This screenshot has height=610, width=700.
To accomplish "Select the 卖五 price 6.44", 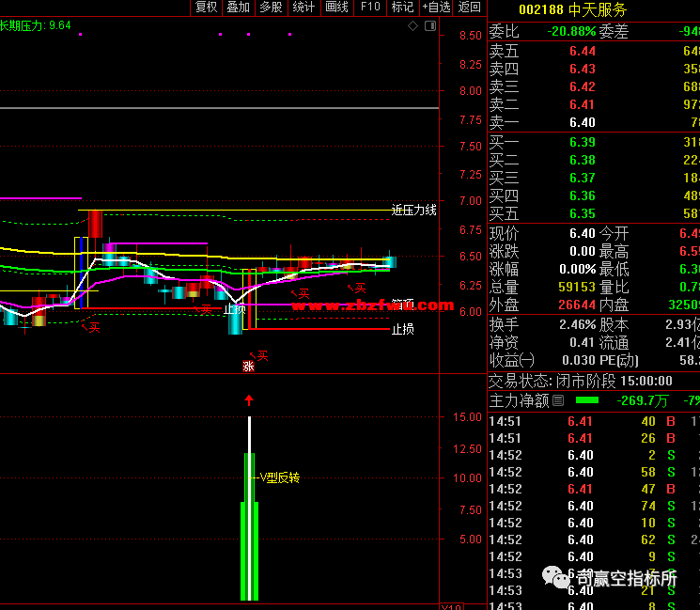I will point(583,52).
